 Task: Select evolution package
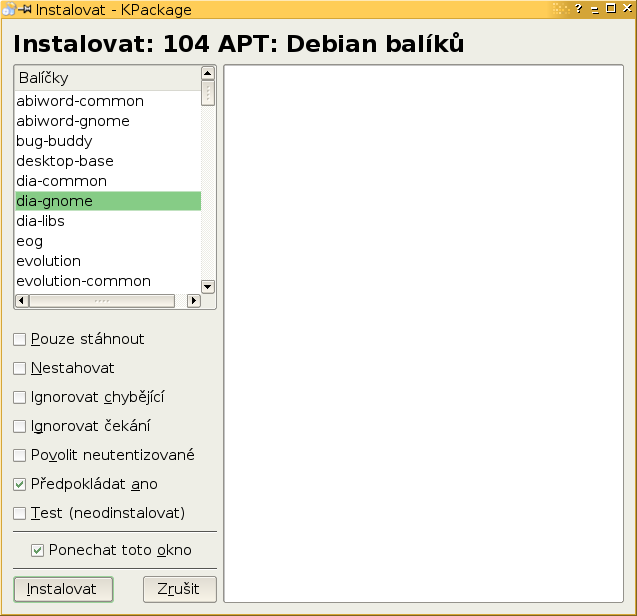tap(108, 261)
